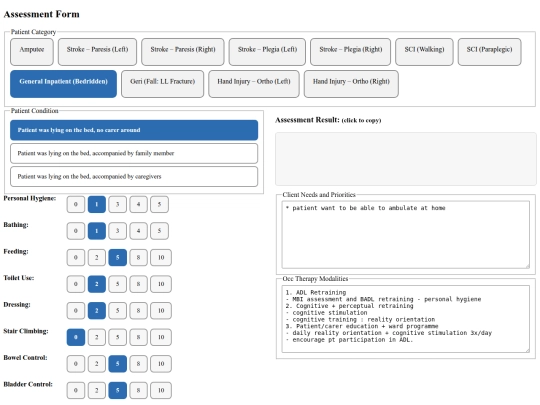Set Bladder Control score to 2
The image size is (540, 405).
point(97,390)
